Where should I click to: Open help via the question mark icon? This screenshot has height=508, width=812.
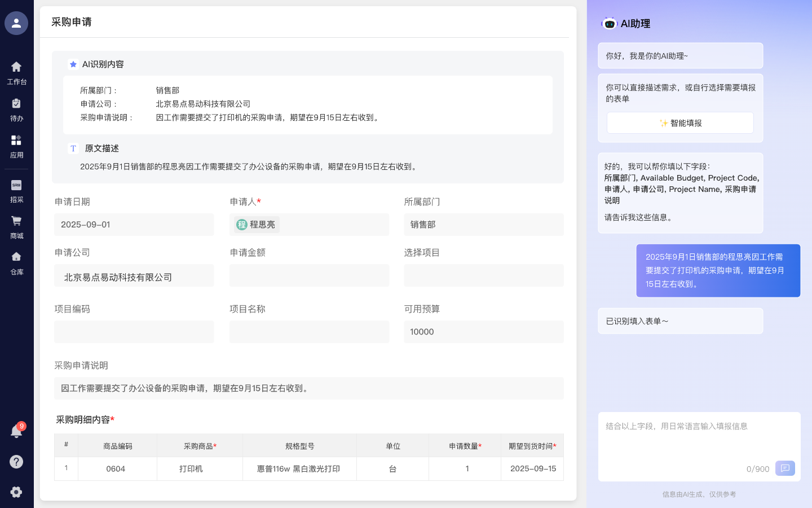[16, 462]
